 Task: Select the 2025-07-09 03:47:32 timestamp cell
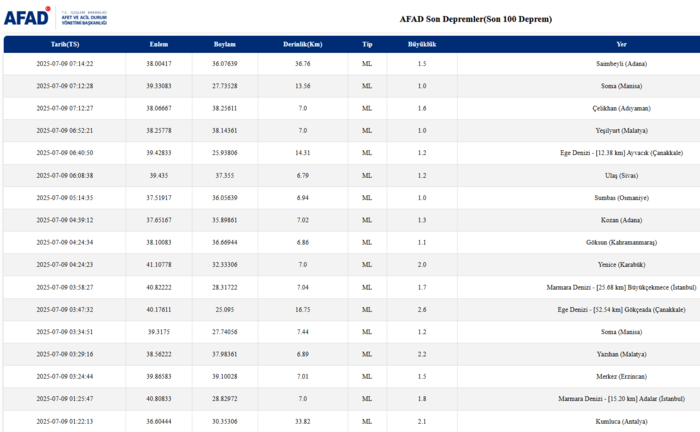click(65, 309)
